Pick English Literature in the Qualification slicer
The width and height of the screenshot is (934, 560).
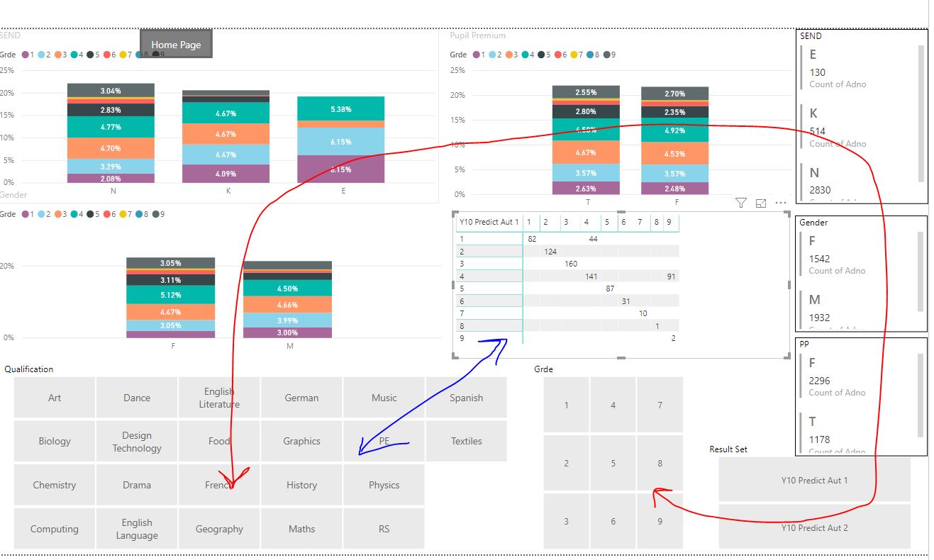pos(219,398)
